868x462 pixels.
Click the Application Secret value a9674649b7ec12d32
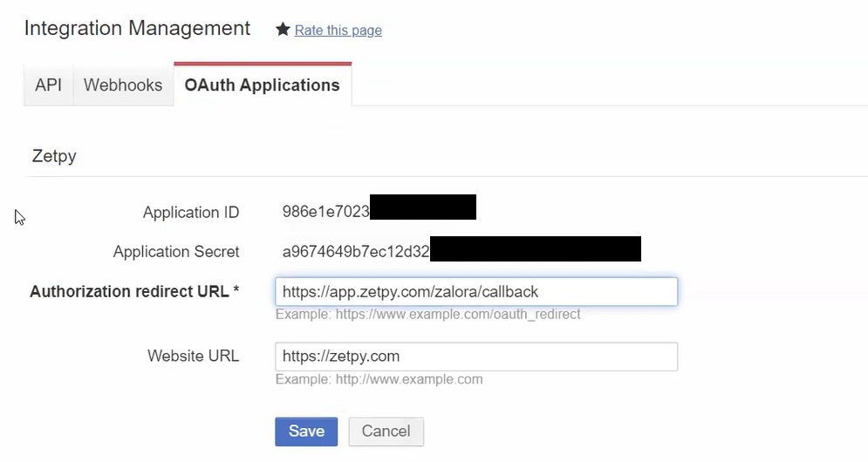point(355,252)
